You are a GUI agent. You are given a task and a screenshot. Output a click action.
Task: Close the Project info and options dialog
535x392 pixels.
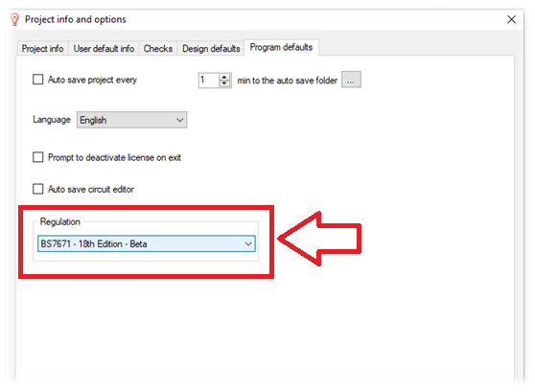click(511, 19)
